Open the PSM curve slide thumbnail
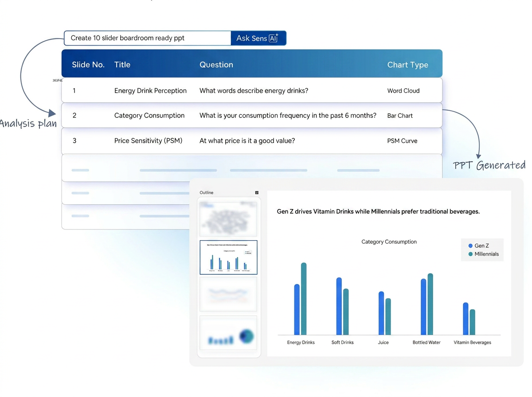 tap(228, 294)
